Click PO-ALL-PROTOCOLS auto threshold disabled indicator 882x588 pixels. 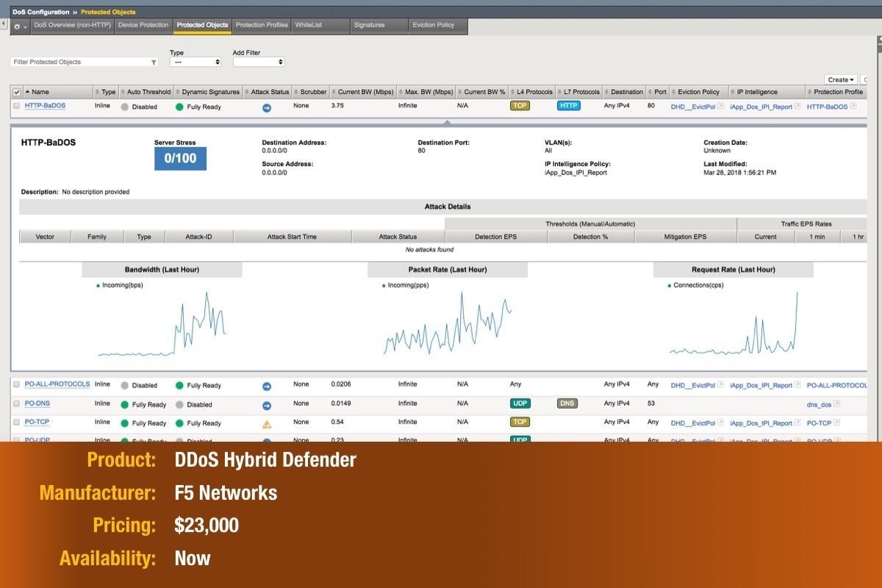[x=125, y=385]
